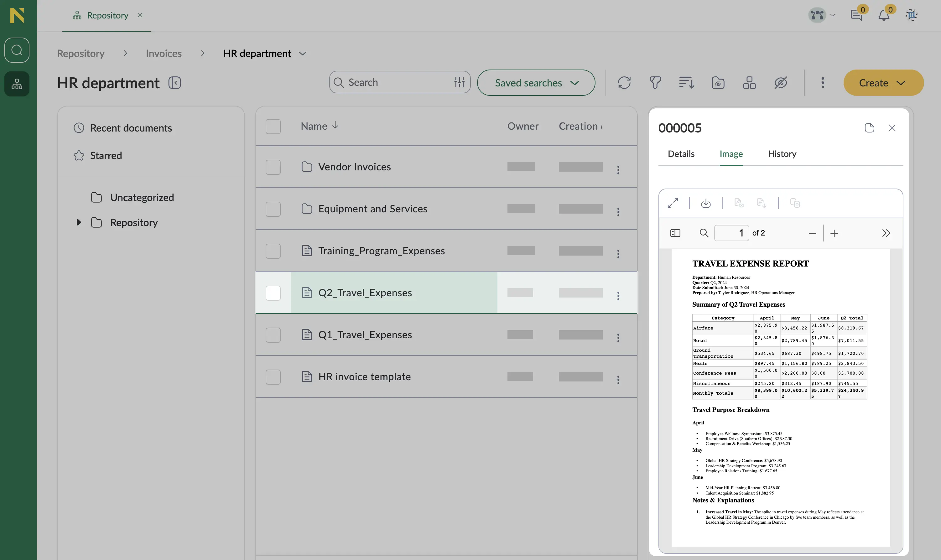Toggle the PDF viewer sidebar
This screenshot has height=560, width=941.
675,233
